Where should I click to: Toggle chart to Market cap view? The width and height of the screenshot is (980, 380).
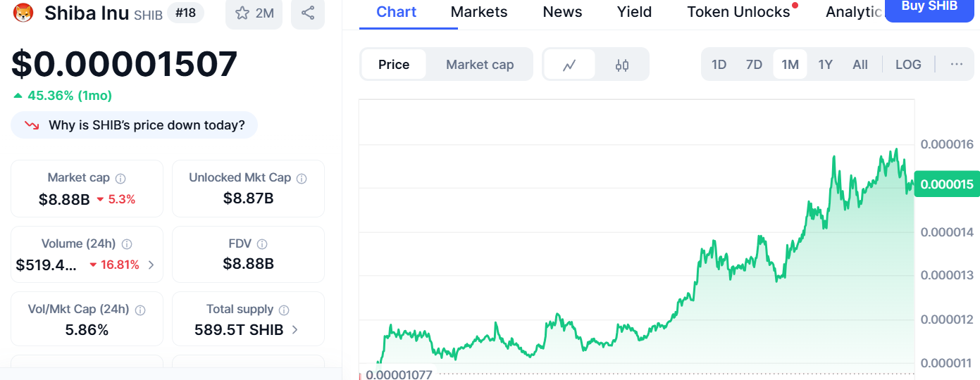pos(480,65)
